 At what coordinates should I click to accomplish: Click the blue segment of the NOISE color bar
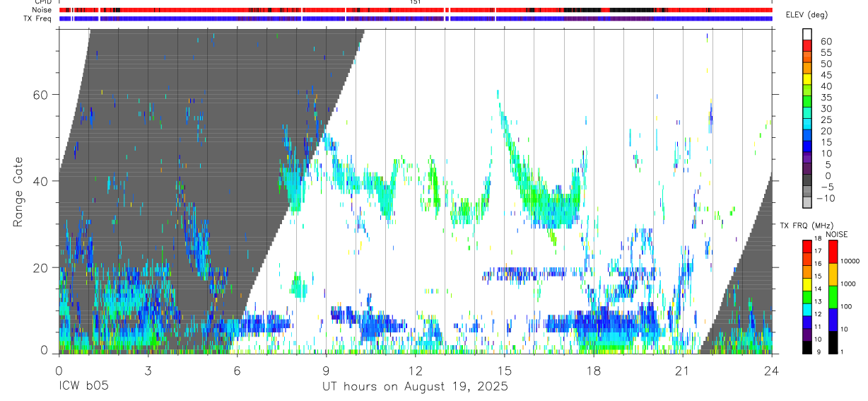click(833, 320)
